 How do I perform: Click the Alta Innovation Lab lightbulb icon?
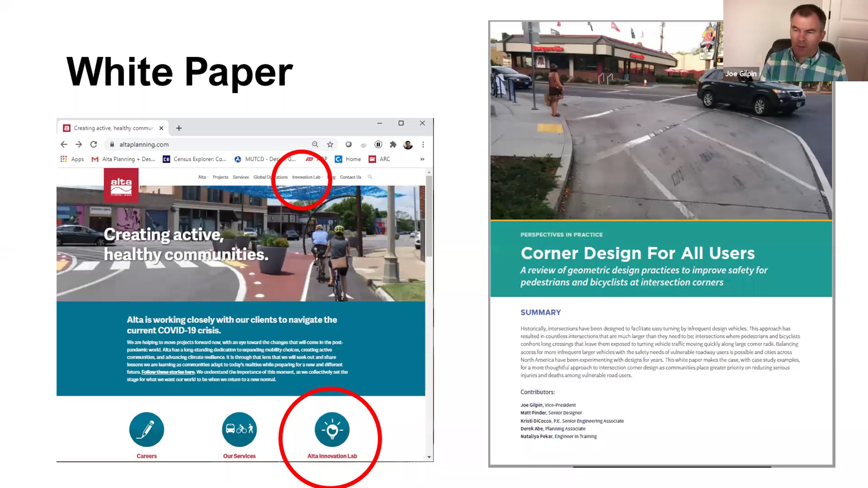tap(332, 429)
